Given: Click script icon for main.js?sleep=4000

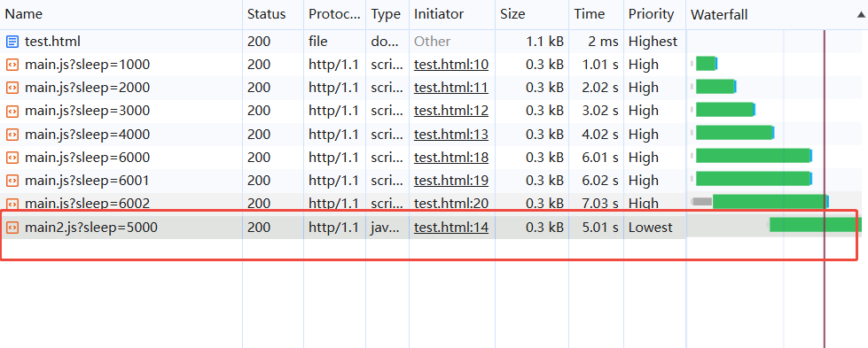Looking at the screenshot, I should (x=12, y=135).
